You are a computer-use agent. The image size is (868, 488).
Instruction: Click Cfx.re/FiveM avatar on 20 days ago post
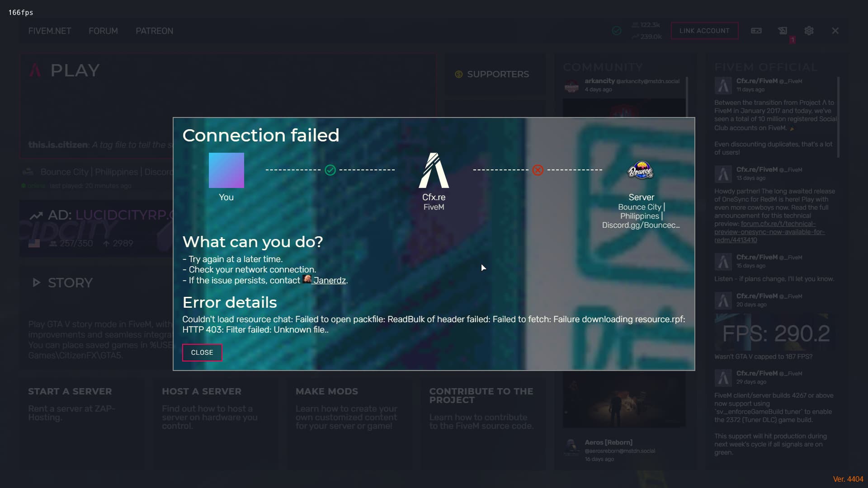click(723, 300)
